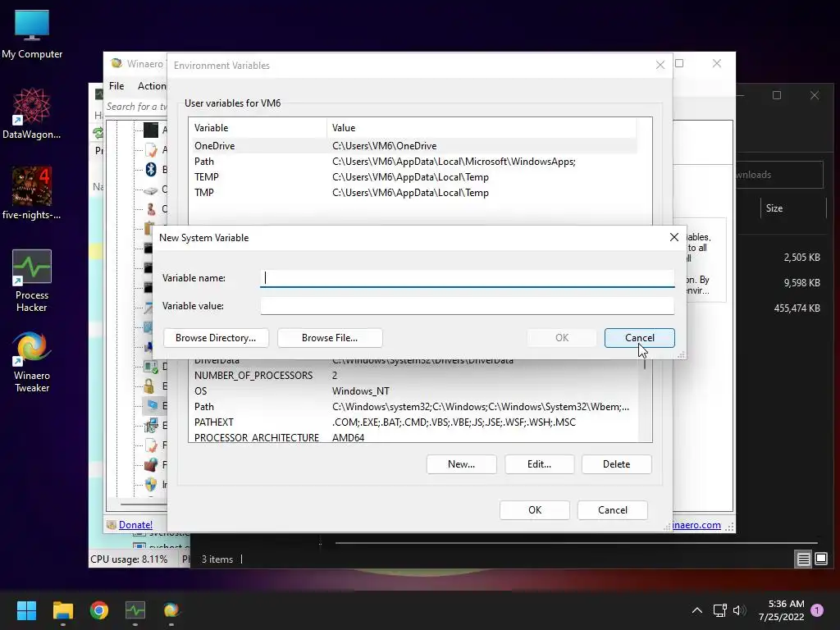Click the disabled OK in New System Variable
Screen dimensions: 840x630
coord(562,338)
